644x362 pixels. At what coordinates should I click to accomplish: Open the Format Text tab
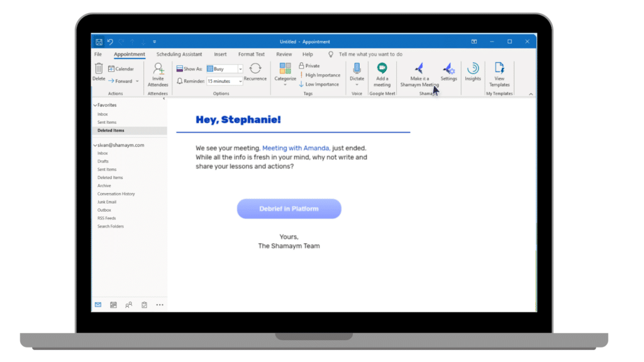point(252,54)
